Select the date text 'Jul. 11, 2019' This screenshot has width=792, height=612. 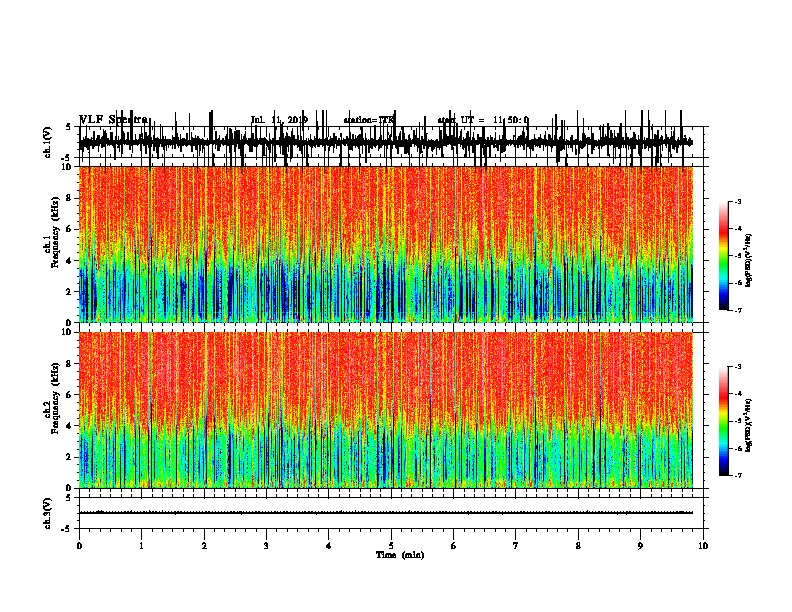point(279,120)
